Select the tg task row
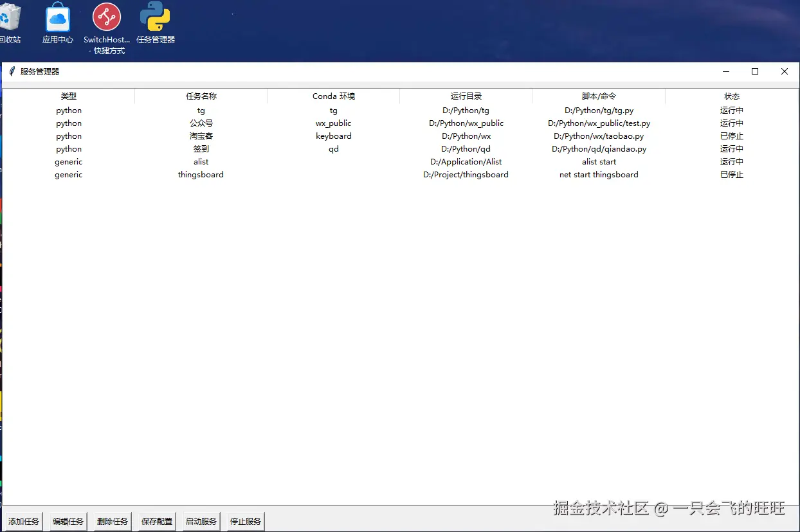 [x=201, y=110]
